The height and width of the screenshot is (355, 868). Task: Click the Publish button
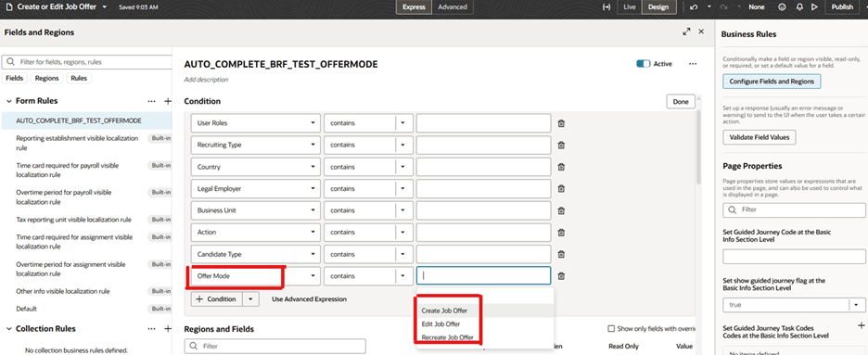pyautogui.click(x=843, y=7)
